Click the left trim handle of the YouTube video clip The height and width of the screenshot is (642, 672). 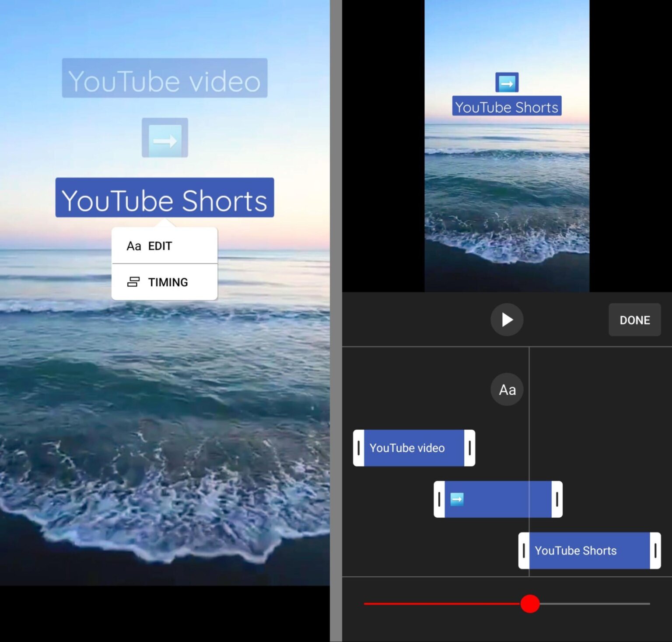click(359, 448)
